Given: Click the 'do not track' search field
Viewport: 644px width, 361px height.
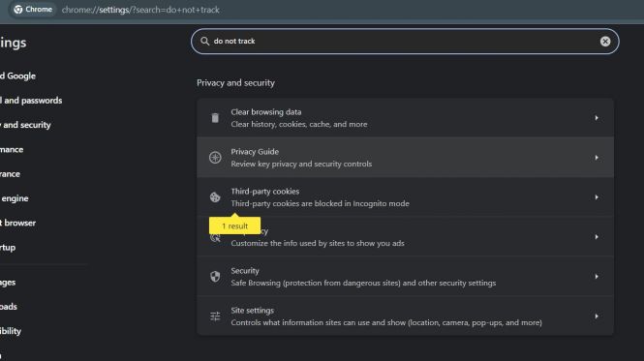Looking at the screenshot, I should tap(405, 41).
